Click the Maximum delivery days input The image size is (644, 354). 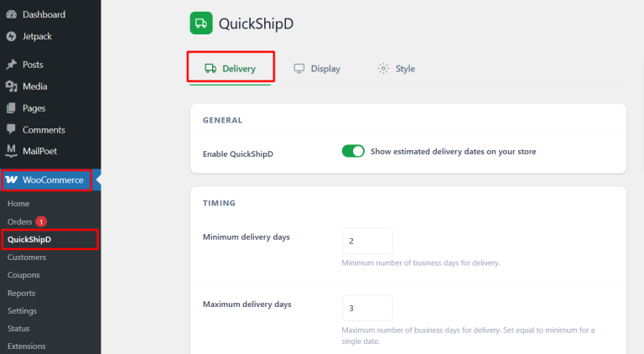(367, 308)
